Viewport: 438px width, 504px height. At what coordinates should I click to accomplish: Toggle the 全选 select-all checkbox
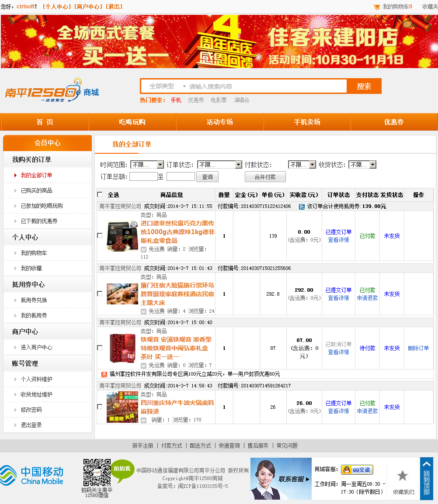[x=100, y=194]
